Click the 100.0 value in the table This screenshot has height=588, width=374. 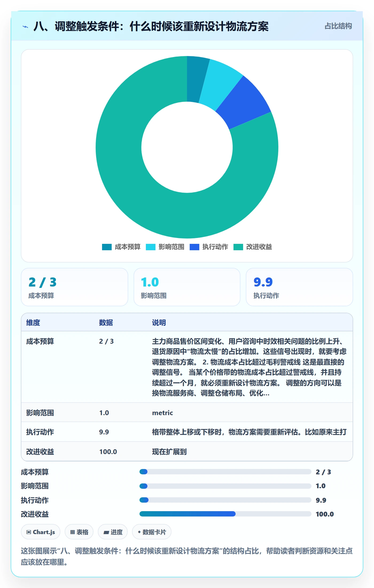108,452
